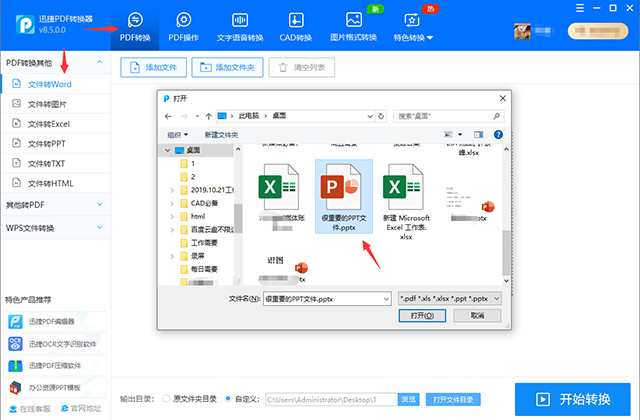Collapse the 桌面 tree node

[x=167, y=150]
